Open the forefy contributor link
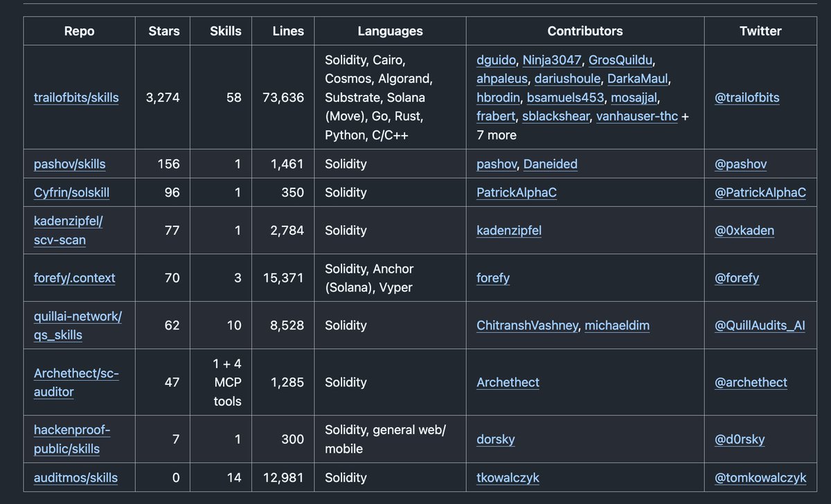This screenshot has height=504, width=831. click(493, 278)
